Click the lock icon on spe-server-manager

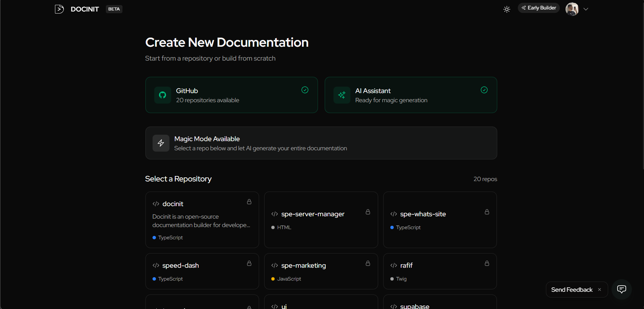tap(368, 212)
